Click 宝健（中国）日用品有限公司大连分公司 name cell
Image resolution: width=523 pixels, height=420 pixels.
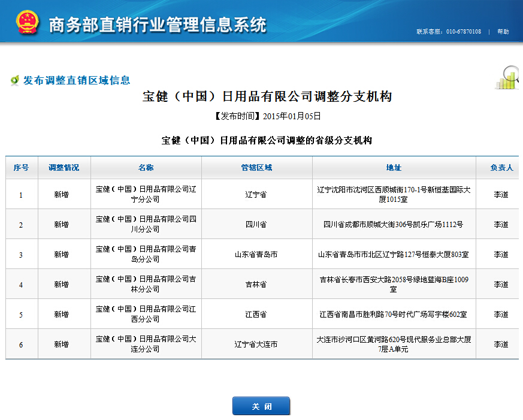click(146, 344)
